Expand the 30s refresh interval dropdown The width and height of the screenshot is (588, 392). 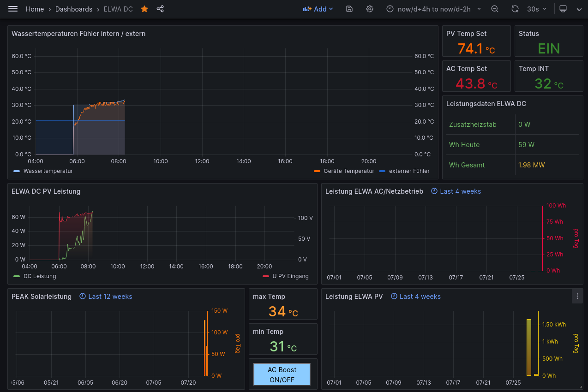coord(537,9)
